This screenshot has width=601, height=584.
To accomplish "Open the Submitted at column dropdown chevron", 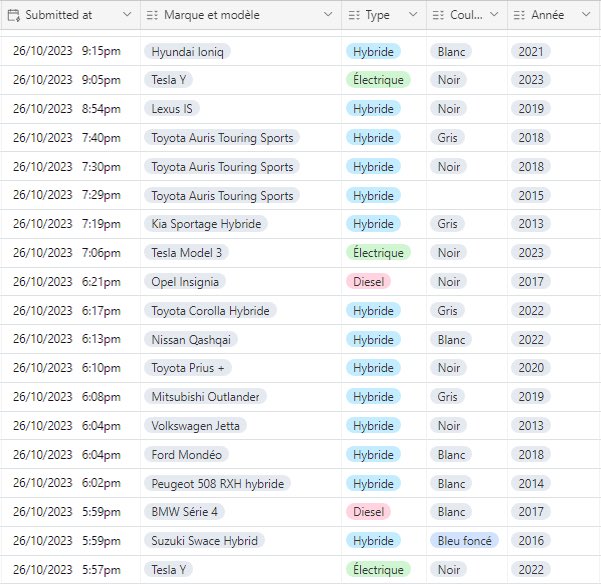I will point(127,15).
